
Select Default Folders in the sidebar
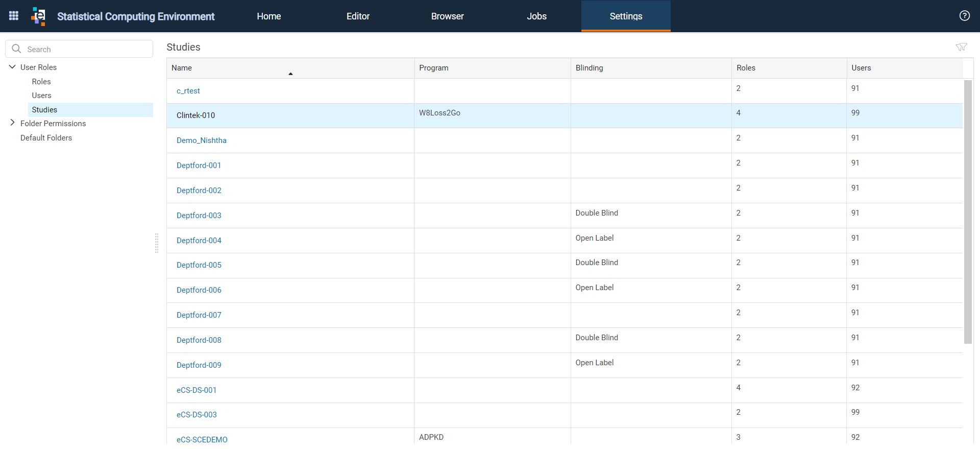[46, 138]
